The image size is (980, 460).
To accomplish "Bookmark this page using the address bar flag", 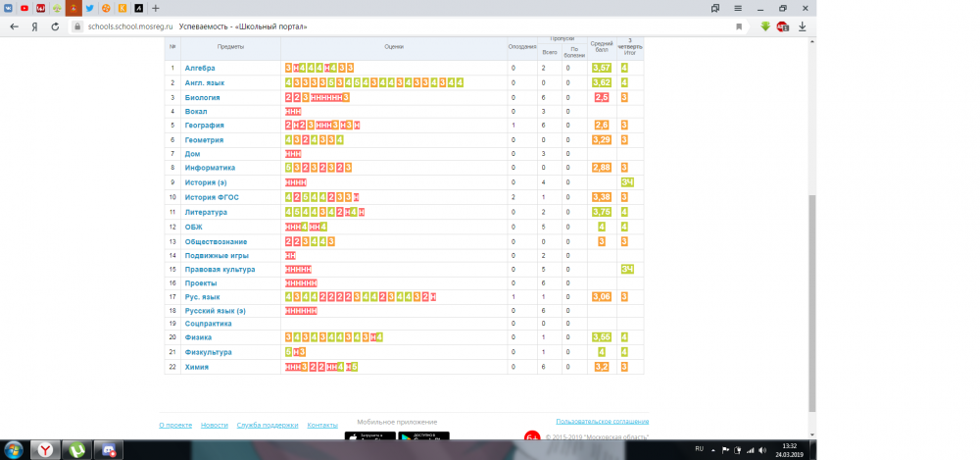I will coord(738,26).
